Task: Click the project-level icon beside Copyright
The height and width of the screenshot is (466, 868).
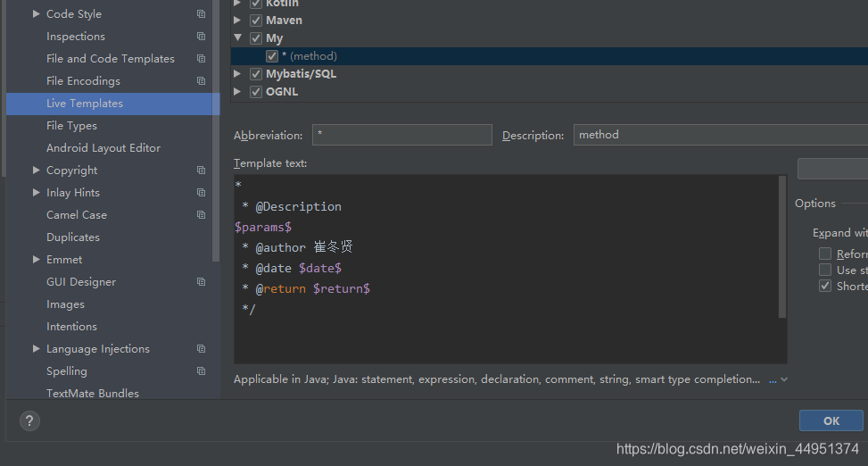Action: (201, 171)
